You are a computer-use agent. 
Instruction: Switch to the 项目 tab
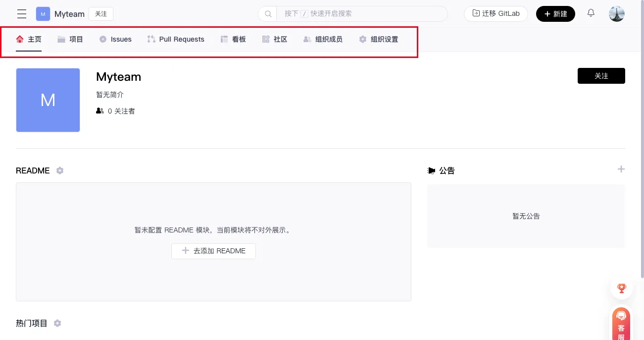[x=70, y=39]
